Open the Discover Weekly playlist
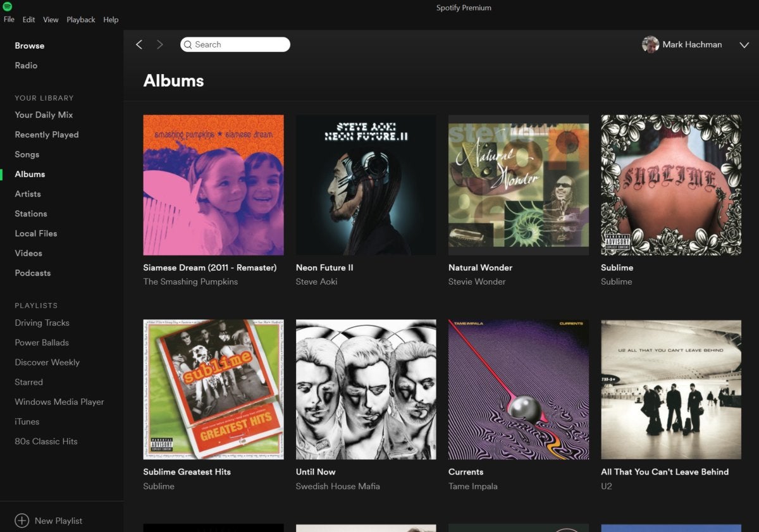The image size is (759, 532). tap(47, 362)
